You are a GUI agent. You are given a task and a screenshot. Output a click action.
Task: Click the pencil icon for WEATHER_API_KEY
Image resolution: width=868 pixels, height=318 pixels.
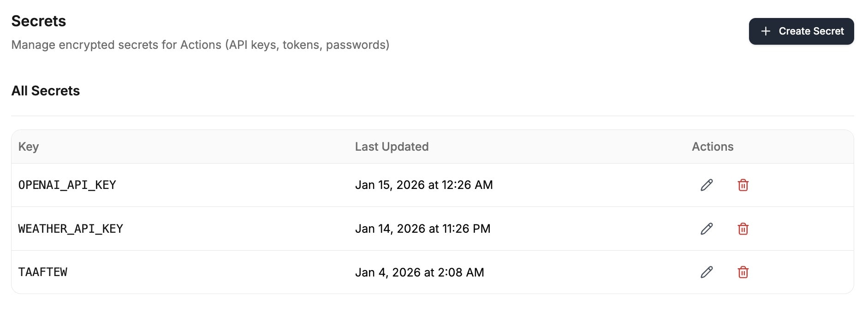click(x=707, y=229)
